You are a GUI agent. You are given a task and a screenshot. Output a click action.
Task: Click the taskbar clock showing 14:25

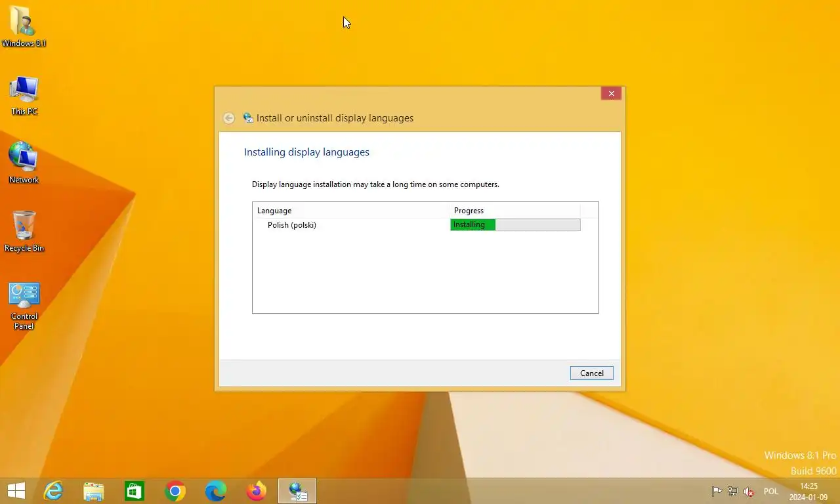coord(808,492)
